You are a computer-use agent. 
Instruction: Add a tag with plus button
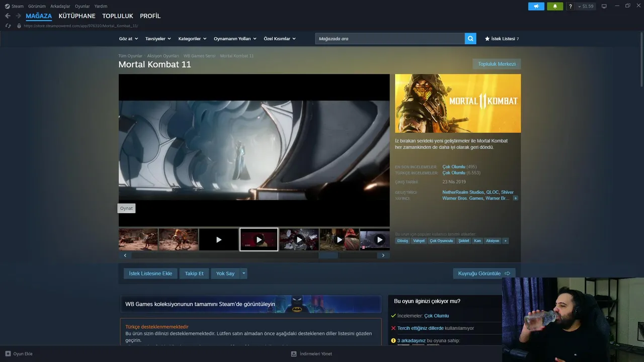click(506, 241)
